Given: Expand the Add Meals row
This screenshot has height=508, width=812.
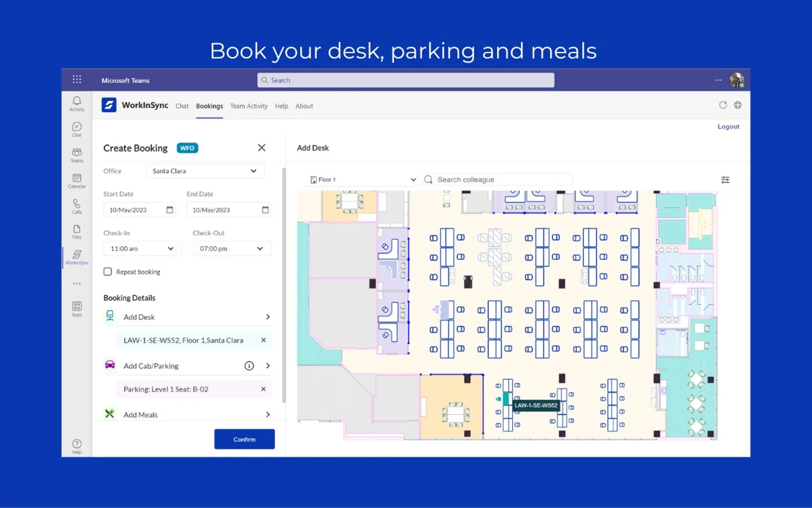Looking at the screenshot, I should pyautogui.click(x=187, y=415).
